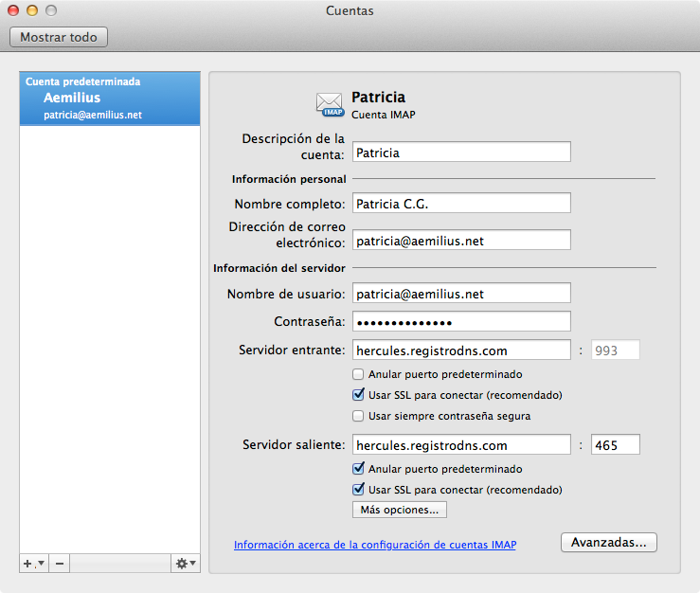Enable Usar siempre contraseña segura
The width and height of the screenshot is (700, 593).
click(x=358, y=416)
